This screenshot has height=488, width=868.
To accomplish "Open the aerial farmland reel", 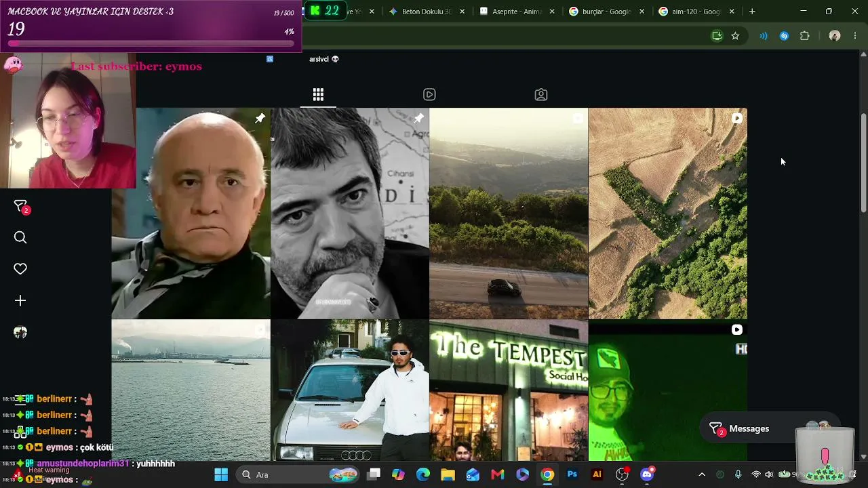I will click(668, 213).
